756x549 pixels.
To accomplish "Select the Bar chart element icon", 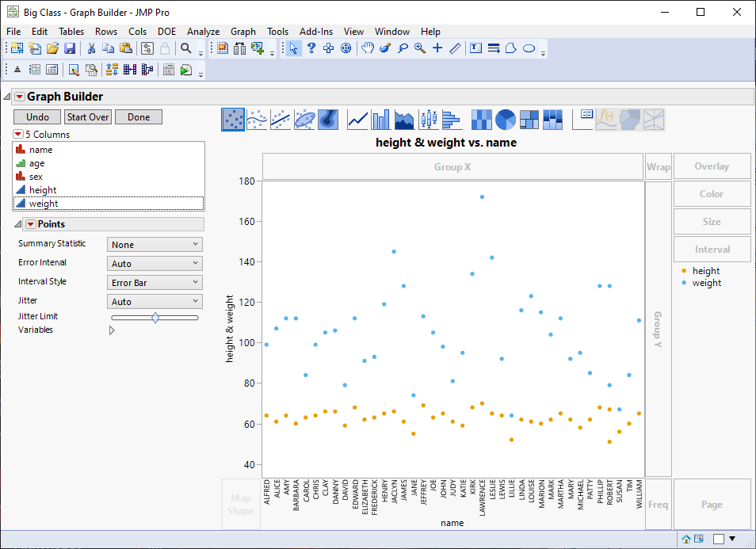I will point(380,119).
